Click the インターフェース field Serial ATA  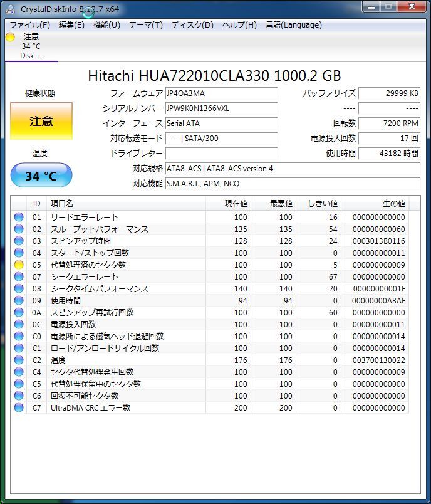click(x=221, y=123)
